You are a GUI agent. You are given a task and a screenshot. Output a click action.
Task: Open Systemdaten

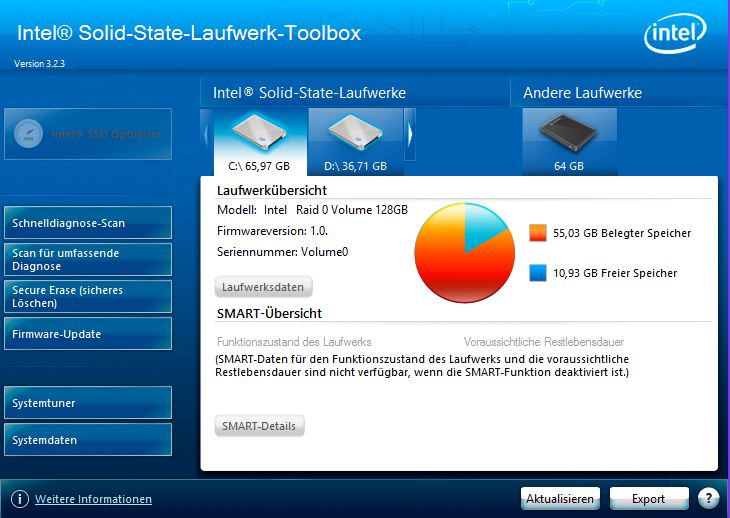88,439
